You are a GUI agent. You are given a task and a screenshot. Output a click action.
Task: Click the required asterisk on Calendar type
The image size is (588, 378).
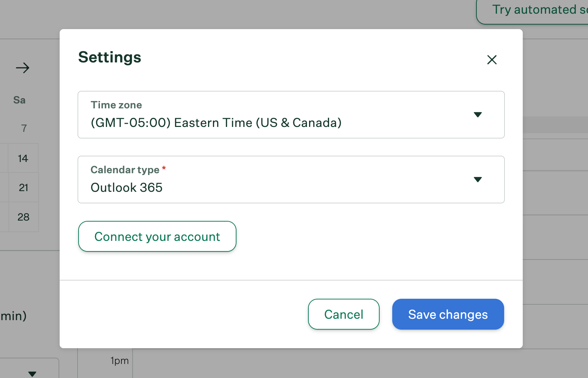pos(164,169)
